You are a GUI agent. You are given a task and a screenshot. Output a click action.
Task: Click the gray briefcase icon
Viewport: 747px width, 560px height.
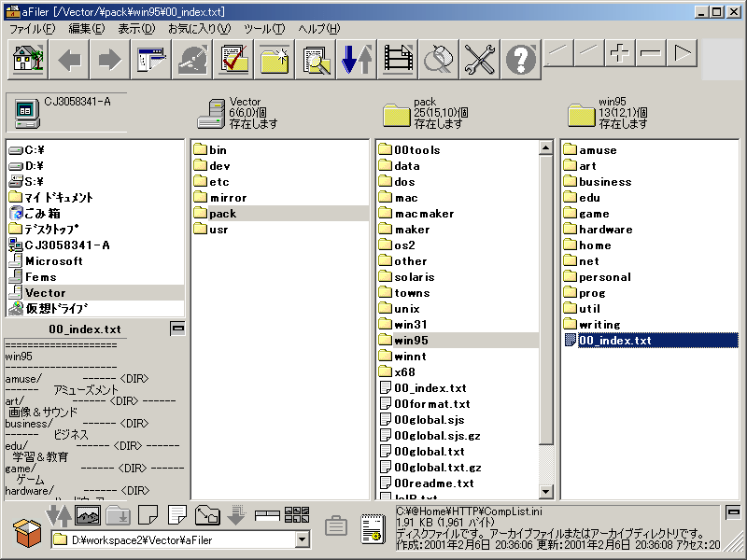point(336,526)
